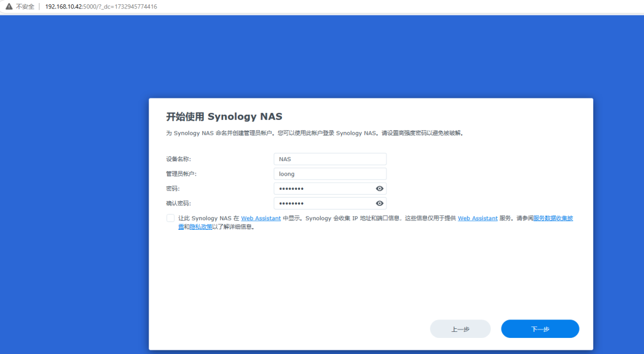Click the 管理员帐户 field label
This screenshot has width=644, height=354.
[x=181, y=174]
